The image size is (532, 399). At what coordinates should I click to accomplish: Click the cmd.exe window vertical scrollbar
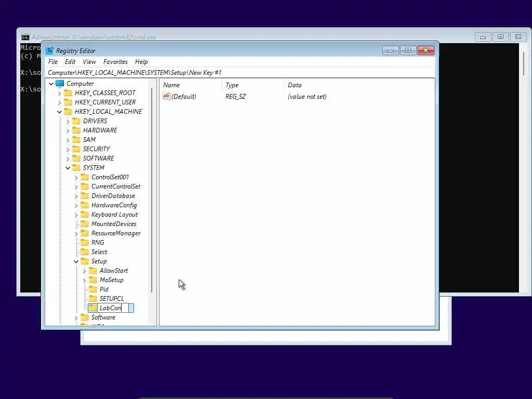coord(525,64)
